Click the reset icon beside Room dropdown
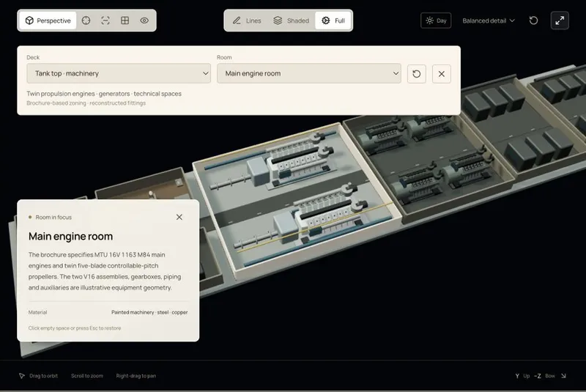 [416, 73]
